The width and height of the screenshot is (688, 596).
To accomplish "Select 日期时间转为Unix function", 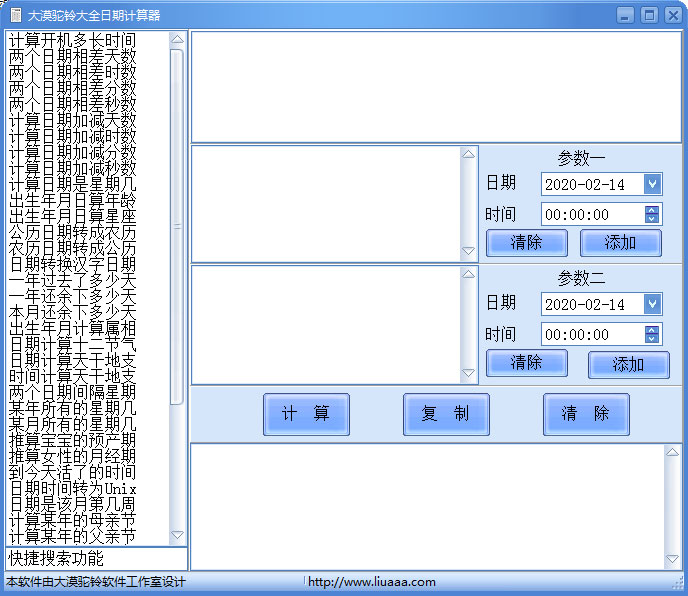I will 72,489.
